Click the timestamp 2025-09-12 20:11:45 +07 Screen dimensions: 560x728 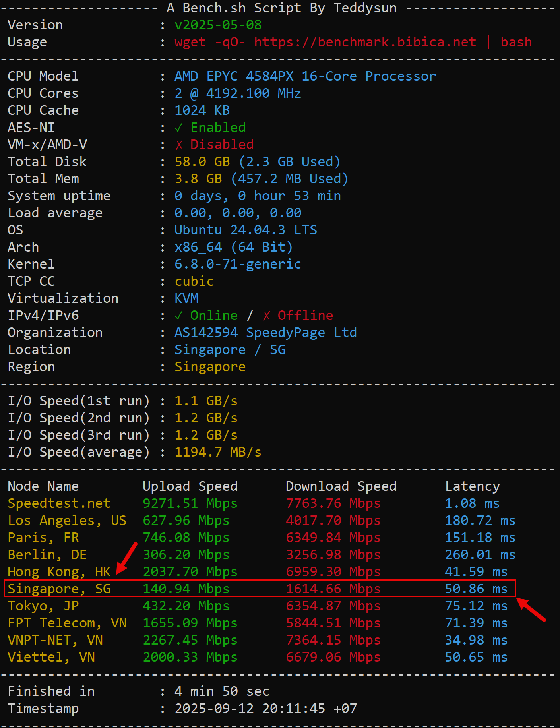pos(265,709)
